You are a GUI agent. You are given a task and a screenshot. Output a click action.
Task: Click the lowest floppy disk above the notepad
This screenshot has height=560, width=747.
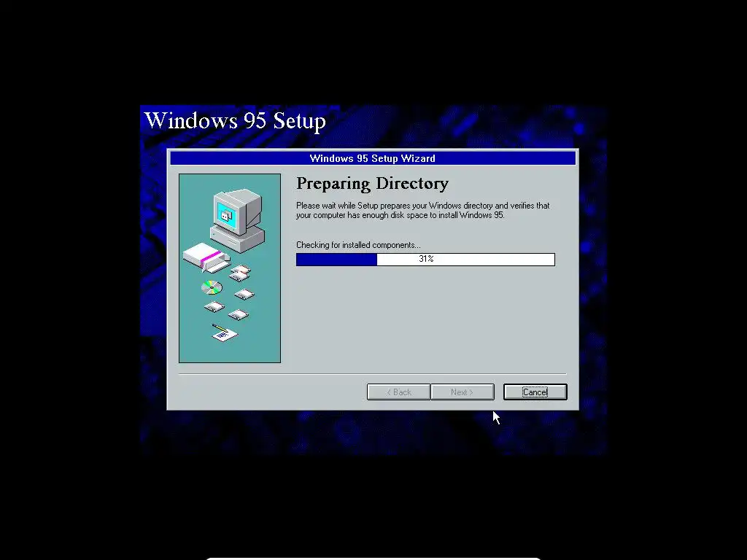(x=239, y=315)
